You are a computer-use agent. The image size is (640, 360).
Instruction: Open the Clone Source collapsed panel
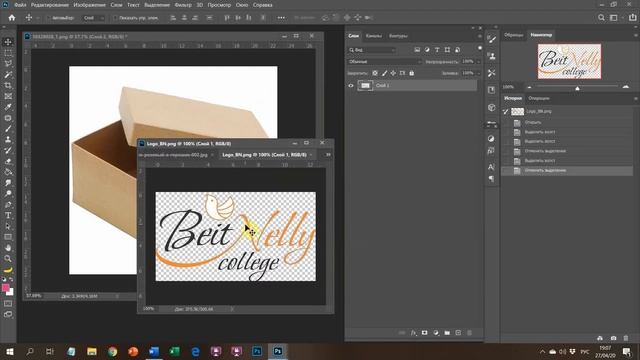(x=491, y=56)
